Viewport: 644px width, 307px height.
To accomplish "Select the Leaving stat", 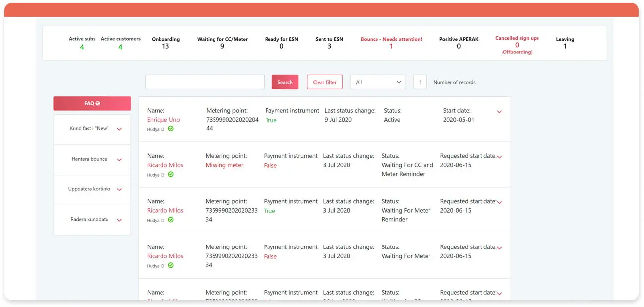I will coord(565,43).
